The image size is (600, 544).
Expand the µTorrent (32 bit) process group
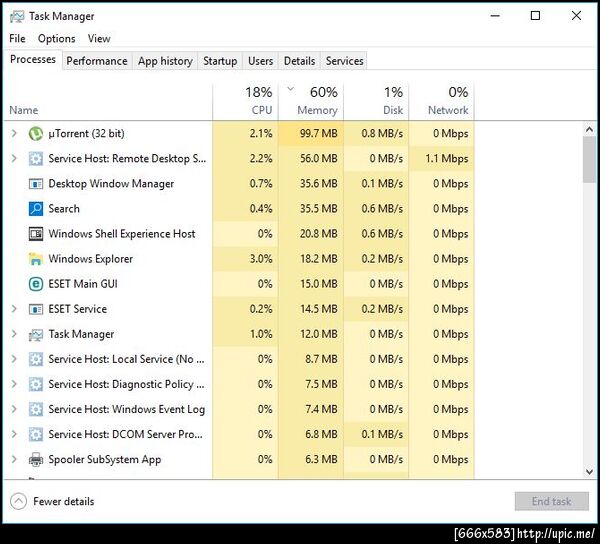[14, 133]
